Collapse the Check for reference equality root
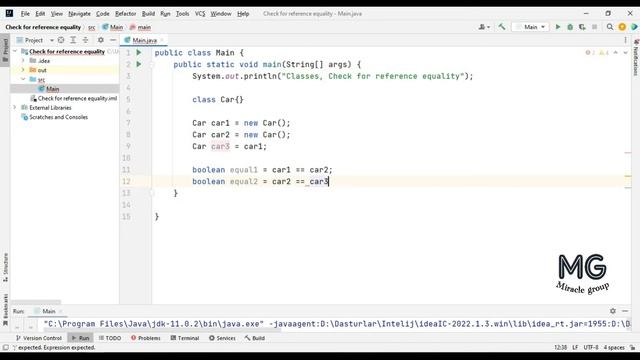 [x=15, y=51]
